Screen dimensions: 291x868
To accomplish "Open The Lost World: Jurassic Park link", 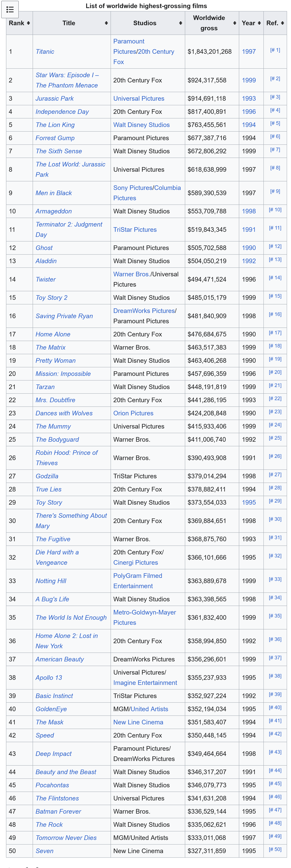I will tap(70, 169).
